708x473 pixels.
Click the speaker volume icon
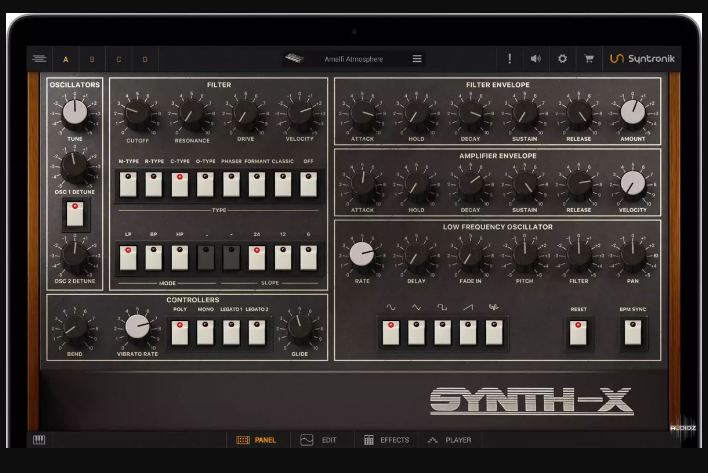click(x=536, y=59)
